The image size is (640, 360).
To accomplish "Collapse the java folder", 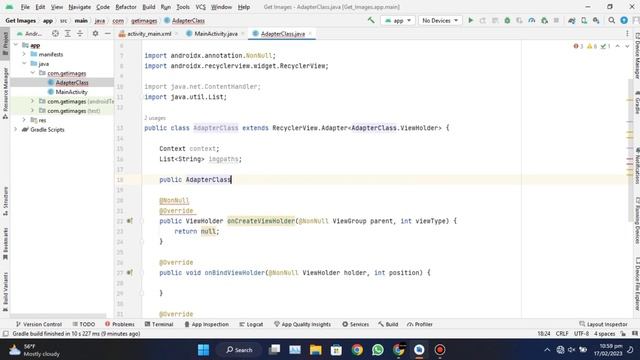I will coord(24,63).
